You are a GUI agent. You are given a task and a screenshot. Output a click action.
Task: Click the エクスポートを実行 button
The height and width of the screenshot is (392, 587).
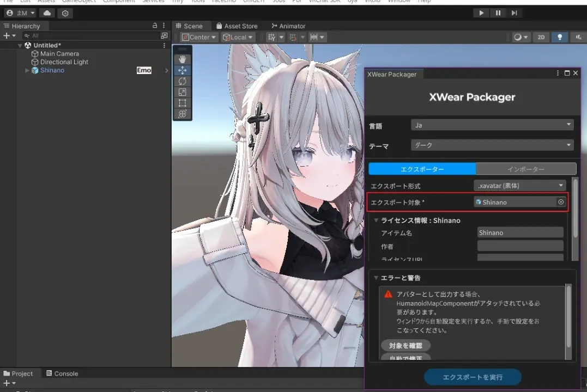coord(473,377)
